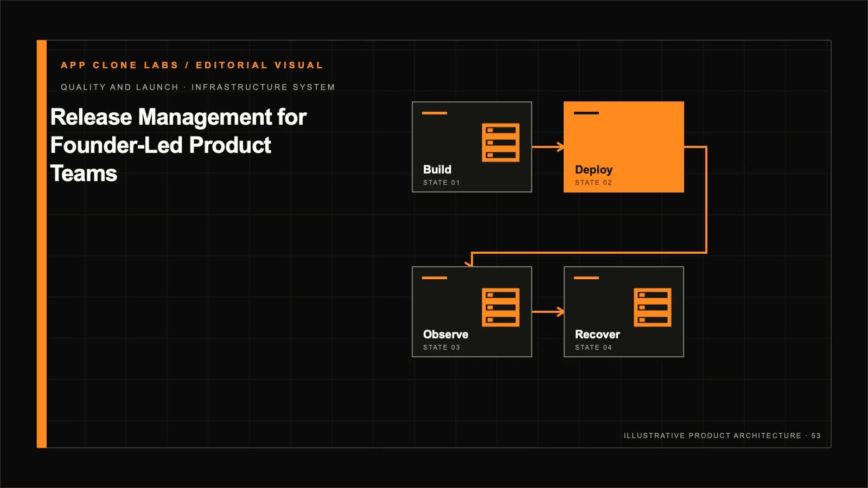Click the 'APP CLONE LABS / EDITORIAL VISUAL' header
Image resolution: width=868 pixels, height=488 pixels.
[x=192, y=65]
